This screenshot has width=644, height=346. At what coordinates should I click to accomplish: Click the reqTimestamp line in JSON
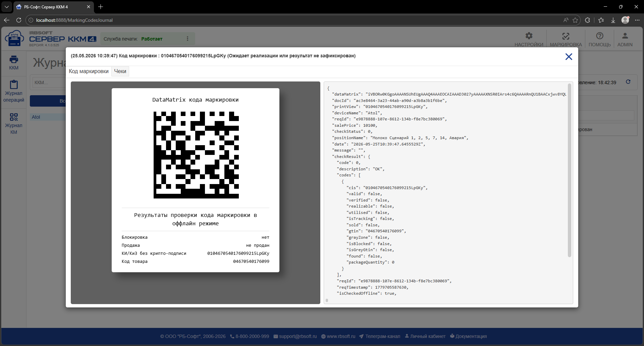point(373,287)
